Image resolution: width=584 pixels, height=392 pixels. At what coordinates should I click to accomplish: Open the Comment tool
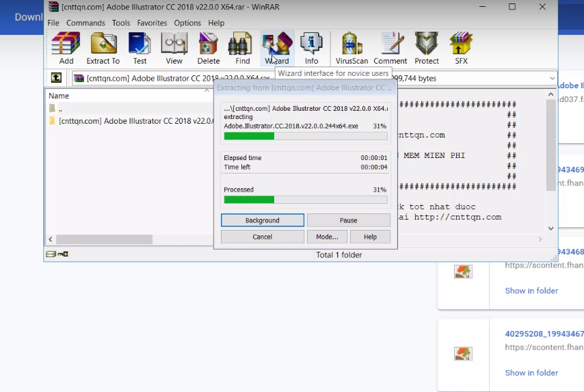[x=390, y=49]
